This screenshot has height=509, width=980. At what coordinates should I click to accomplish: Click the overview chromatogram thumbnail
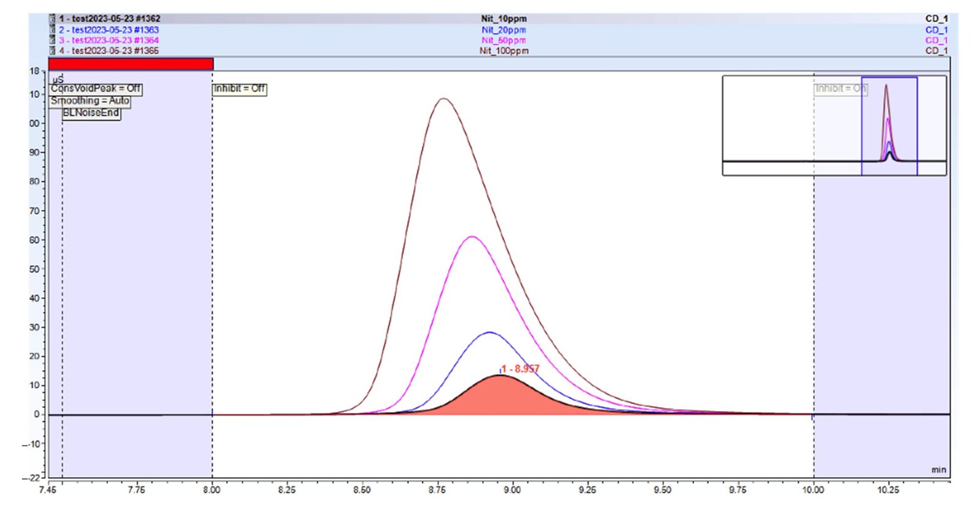834,126
